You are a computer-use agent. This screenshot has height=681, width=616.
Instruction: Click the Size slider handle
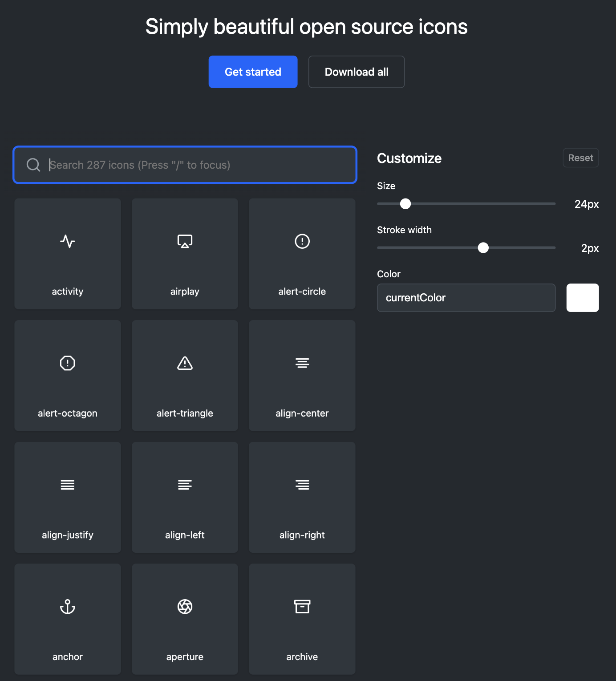[405, 204]
